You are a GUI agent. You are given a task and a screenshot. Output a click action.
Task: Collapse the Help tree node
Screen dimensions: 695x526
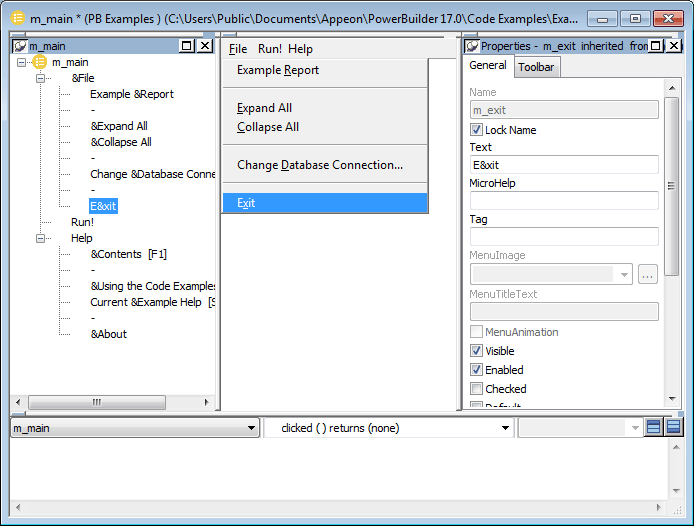tap(41, 238)
